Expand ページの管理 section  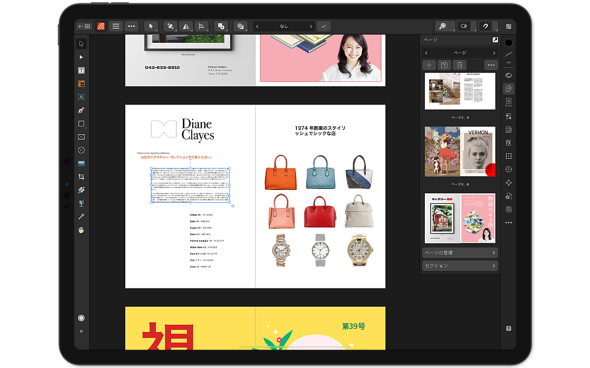click(460, 253)
